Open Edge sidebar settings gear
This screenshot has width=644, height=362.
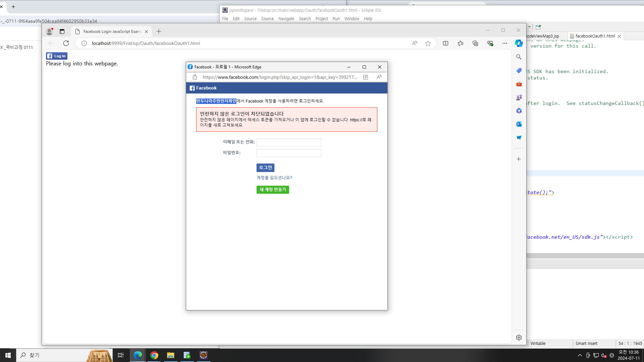[x=519, y=338]
